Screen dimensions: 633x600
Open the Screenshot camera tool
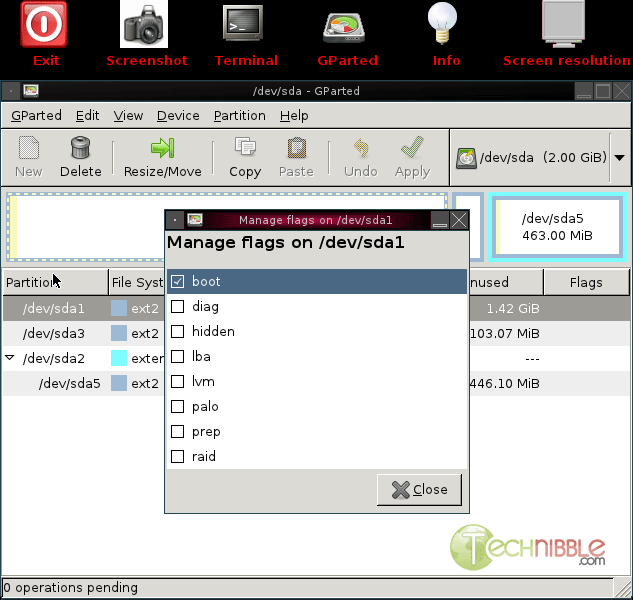144,24
